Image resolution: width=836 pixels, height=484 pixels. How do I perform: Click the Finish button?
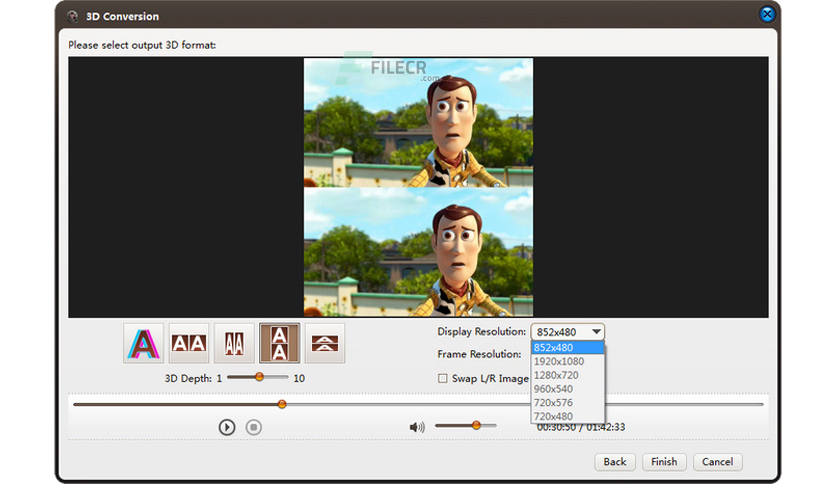click(x=664, y=462)
